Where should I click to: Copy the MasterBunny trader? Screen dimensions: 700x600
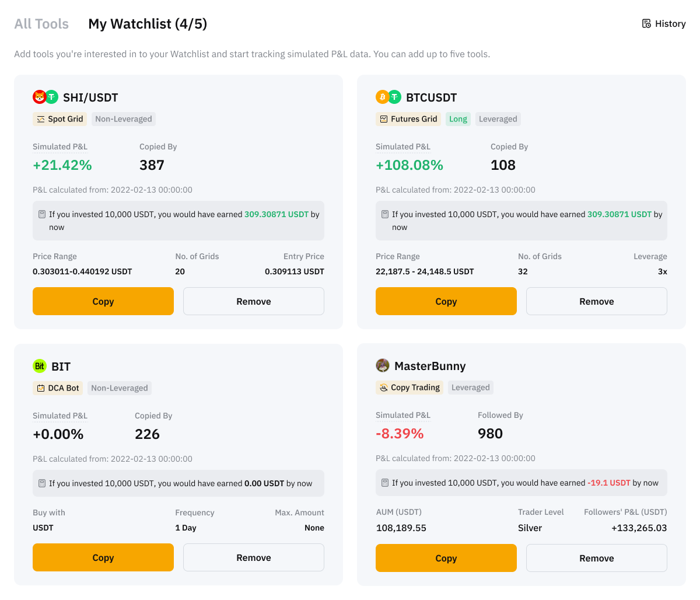(x=446, y=558)
